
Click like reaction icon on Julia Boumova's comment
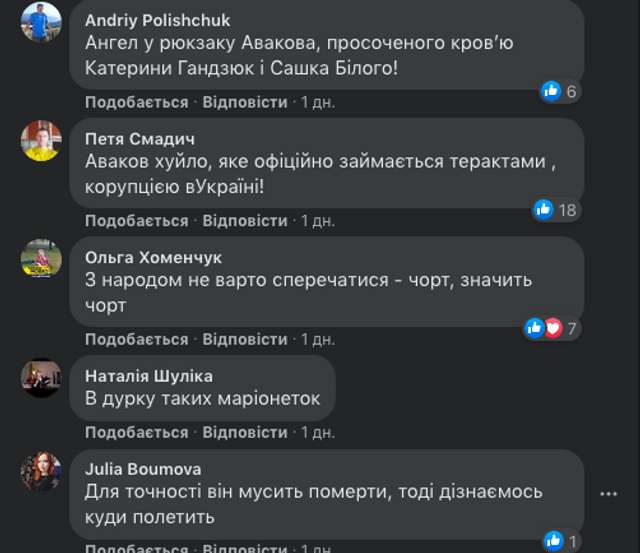pyautogui.click(x=551, y=541)
